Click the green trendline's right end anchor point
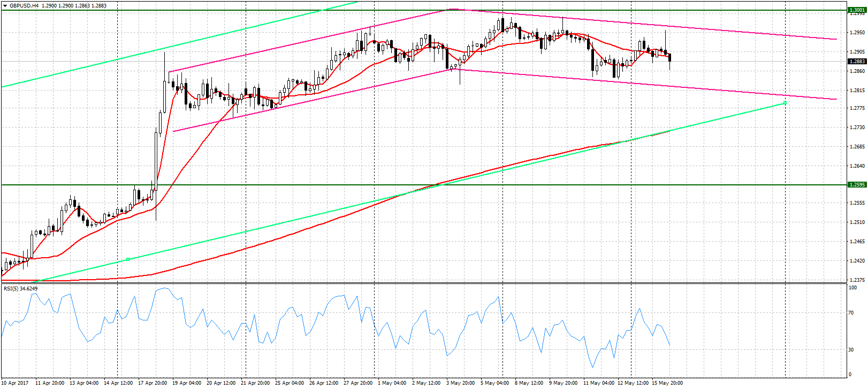 tap(785, 103)
